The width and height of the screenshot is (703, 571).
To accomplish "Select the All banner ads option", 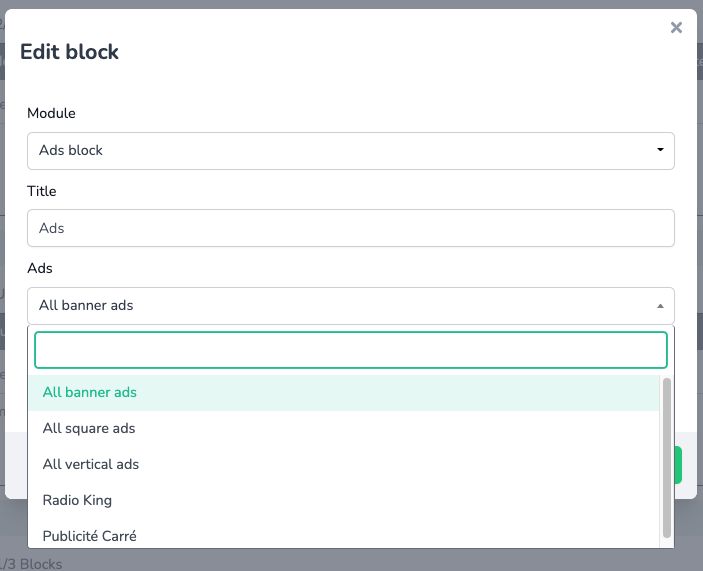I will coord(90,393).
